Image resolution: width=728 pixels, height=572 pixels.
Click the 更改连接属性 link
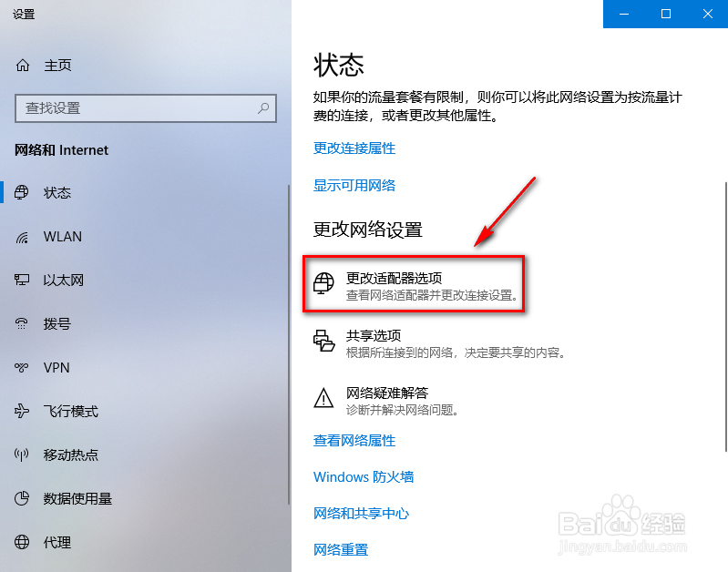tap(354, 148)
